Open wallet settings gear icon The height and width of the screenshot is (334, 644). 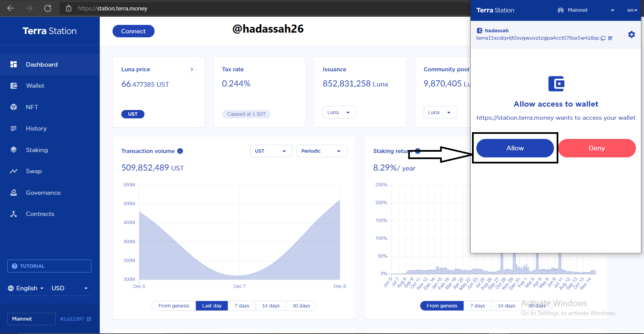coord(632,34)
